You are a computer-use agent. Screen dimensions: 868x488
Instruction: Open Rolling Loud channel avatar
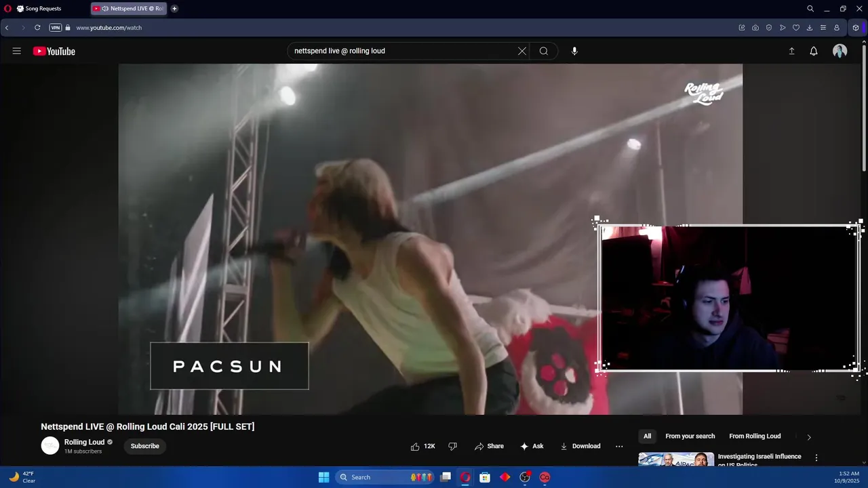click(50, 445)
